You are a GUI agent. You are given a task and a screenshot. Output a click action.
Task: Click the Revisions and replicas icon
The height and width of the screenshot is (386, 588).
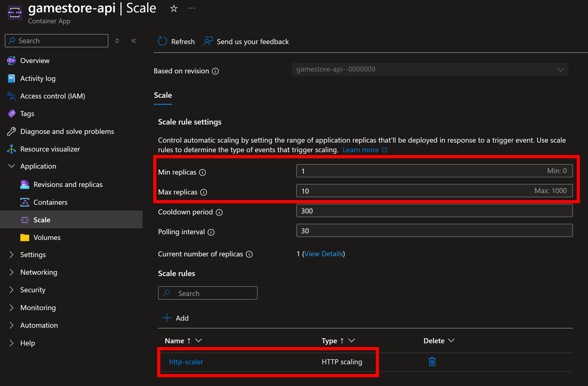coord(25,185)
